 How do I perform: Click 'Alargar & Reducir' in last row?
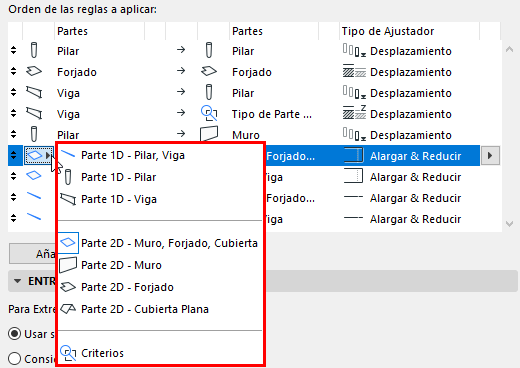pyautogui.click(x=415, y=219)
